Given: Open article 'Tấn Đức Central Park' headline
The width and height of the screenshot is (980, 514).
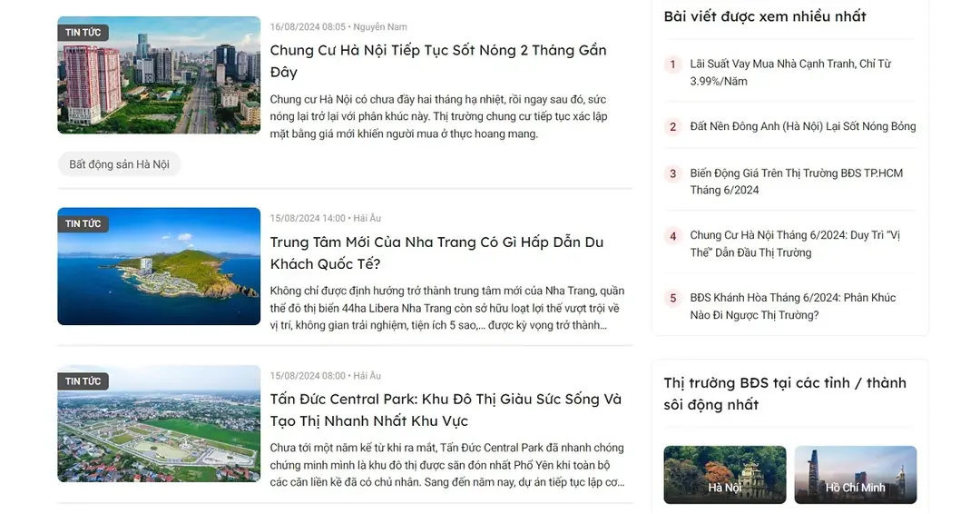Looking at the screenshot, I should point(446,410).
